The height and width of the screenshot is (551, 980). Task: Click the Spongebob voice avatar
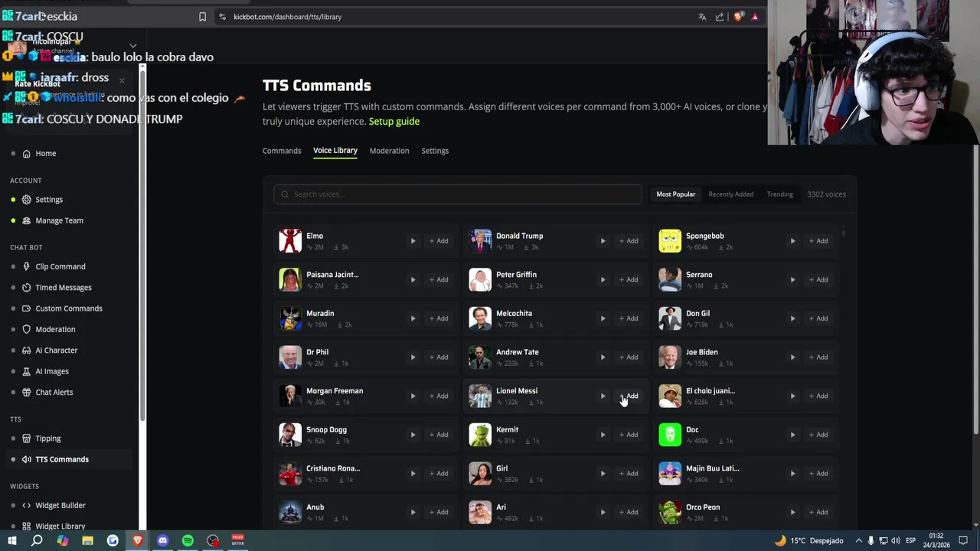(x=670, y=240)
